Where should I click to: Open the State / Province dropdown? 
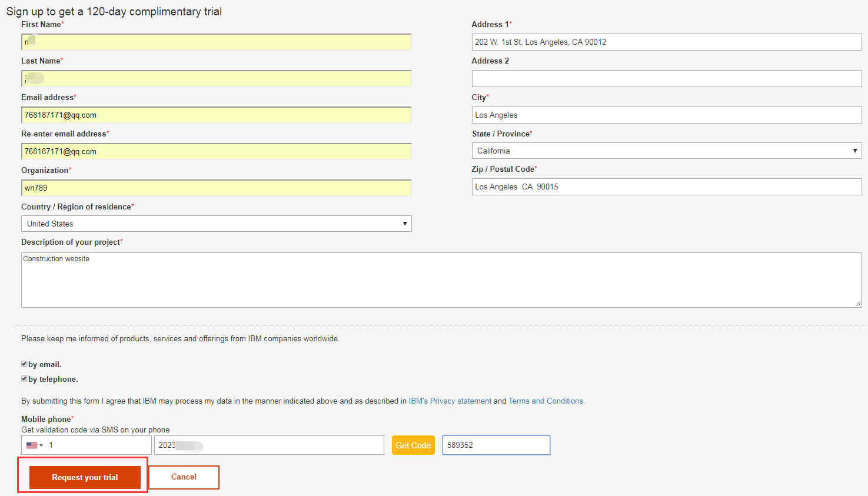(x=666, y=151)
